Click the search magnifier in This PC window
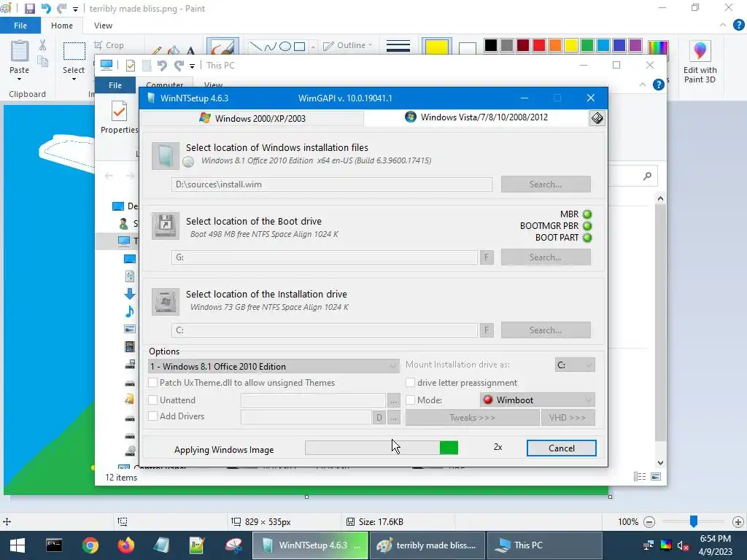Screen dimensions: 747x560 pyautogui.click(x=647, y=176)
